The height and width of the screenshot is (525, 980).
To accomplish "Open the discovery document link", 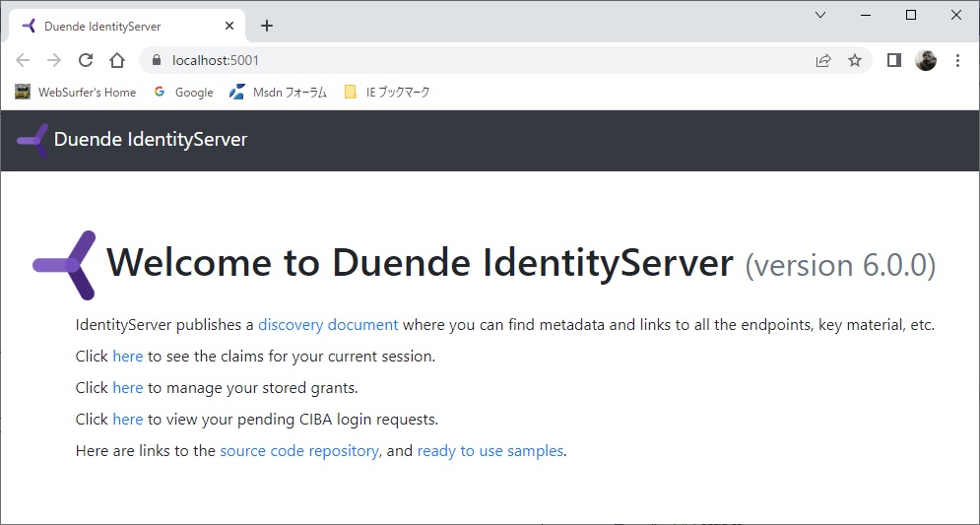I will tap(328, 325).
